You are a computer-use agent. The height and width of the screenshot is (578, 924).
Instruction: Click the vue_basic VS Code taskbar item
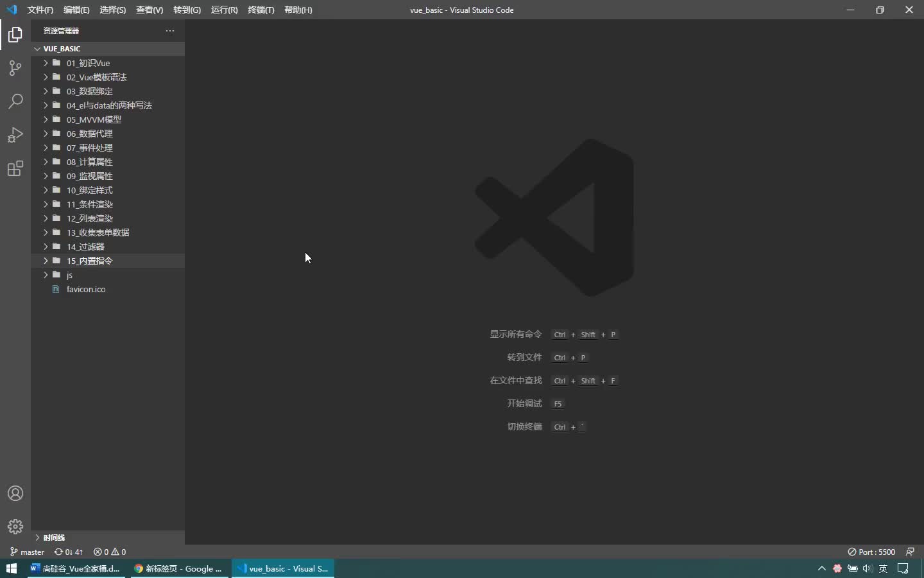(x=283, y=568)
